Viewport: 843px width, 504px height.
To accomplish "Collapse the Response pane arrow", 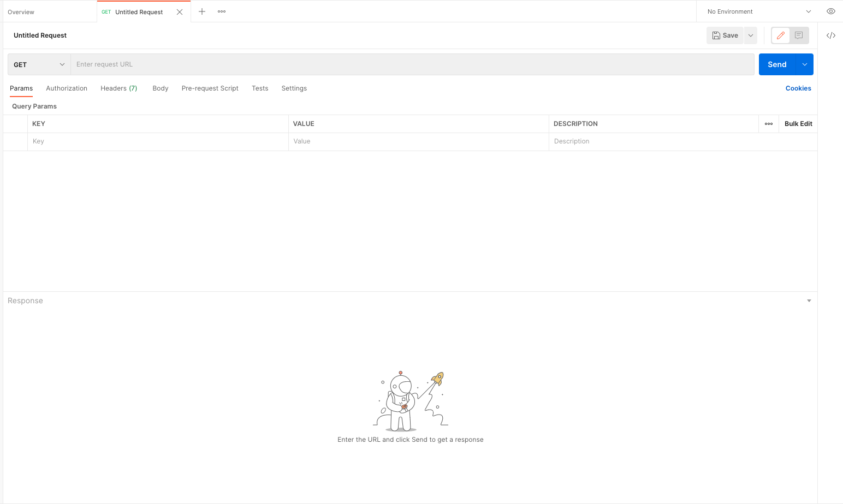I will point(809,301).
